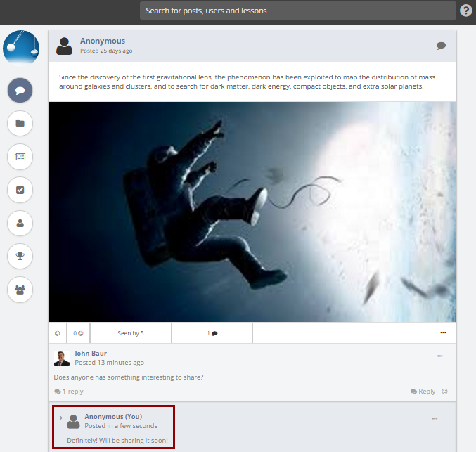Open the post options three-dots menu
Viewport: 476px width, 452px height.
(443, 332)
